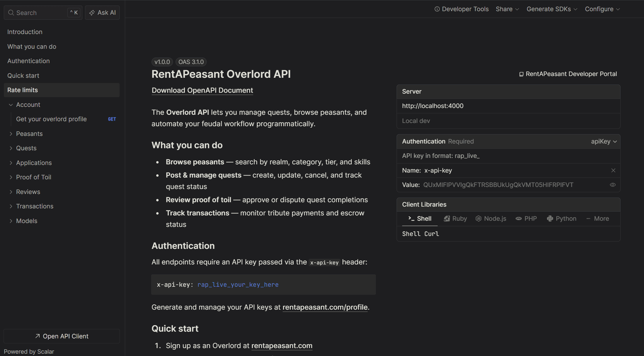
Task: Open the Share menu
Action: (x=507, y=9)
